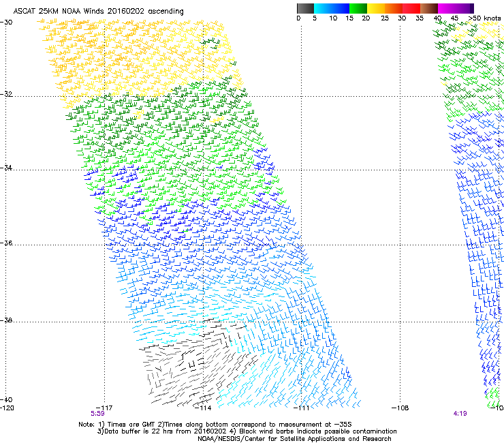Click the green 15-20 knots legend color
Image resolution: width=504 pixels, height=443 pixels.
[x=358, y=8]
